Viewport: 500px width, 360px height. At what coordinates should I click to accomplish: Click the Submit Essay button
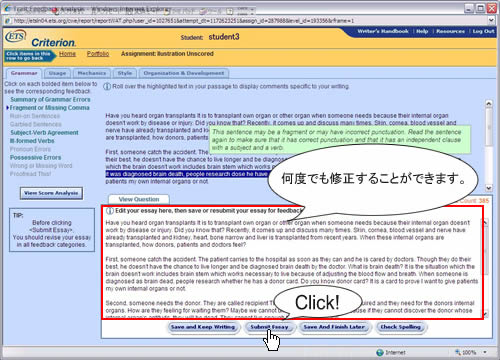tap(269, 327)
